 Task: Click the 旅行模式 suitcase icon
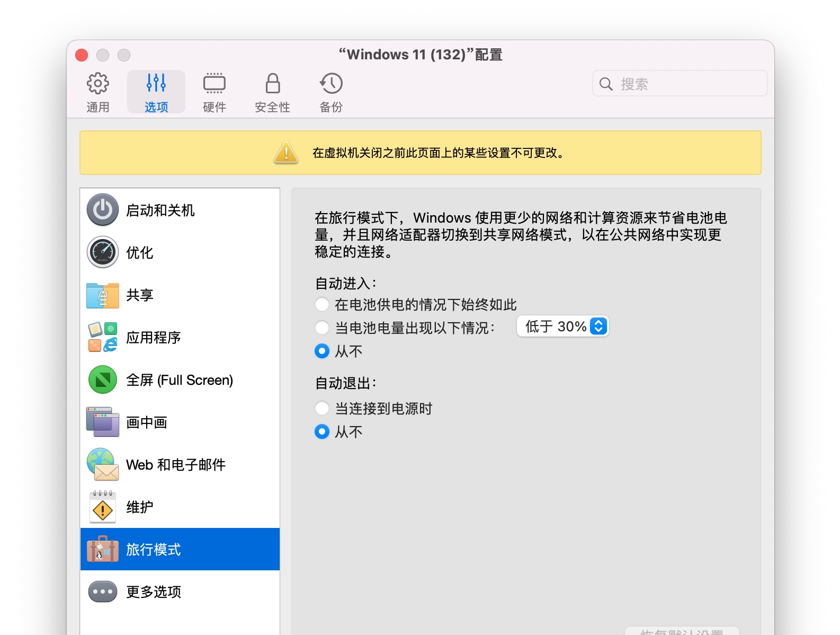click(103, 549)
